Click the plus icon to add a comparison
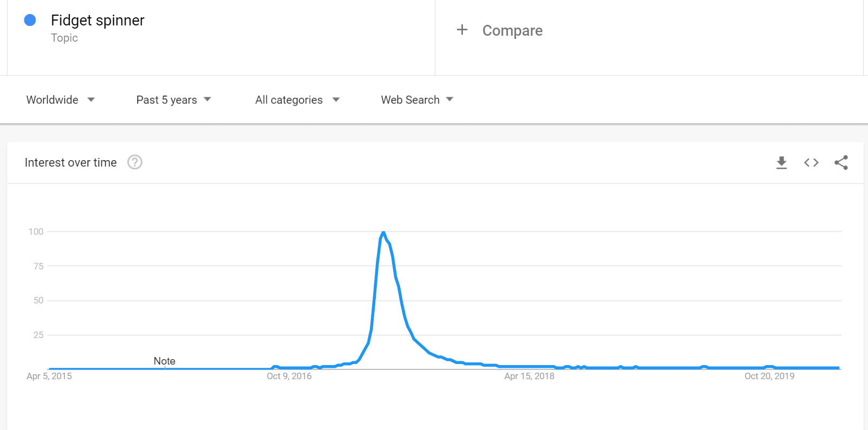The height and width of the screenshot is (430, 868). click(462, 30)
